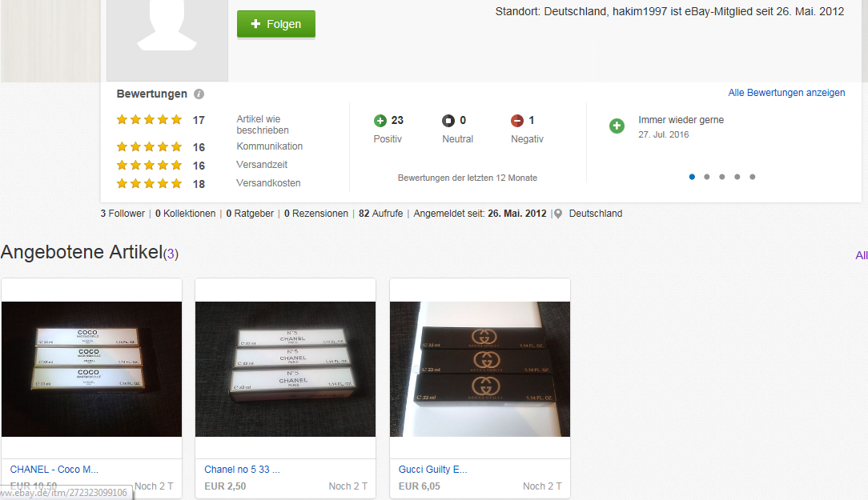Select the fifth feedback carousel dot
This screenshot has width=868, height=500.
click(753, 177)
